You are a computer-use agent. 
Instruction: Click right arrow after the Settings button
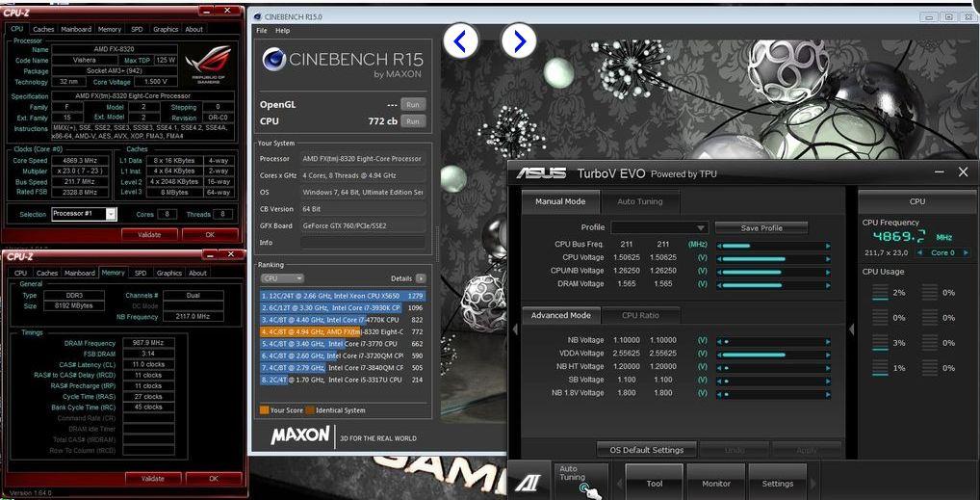[x=813, y=483]
